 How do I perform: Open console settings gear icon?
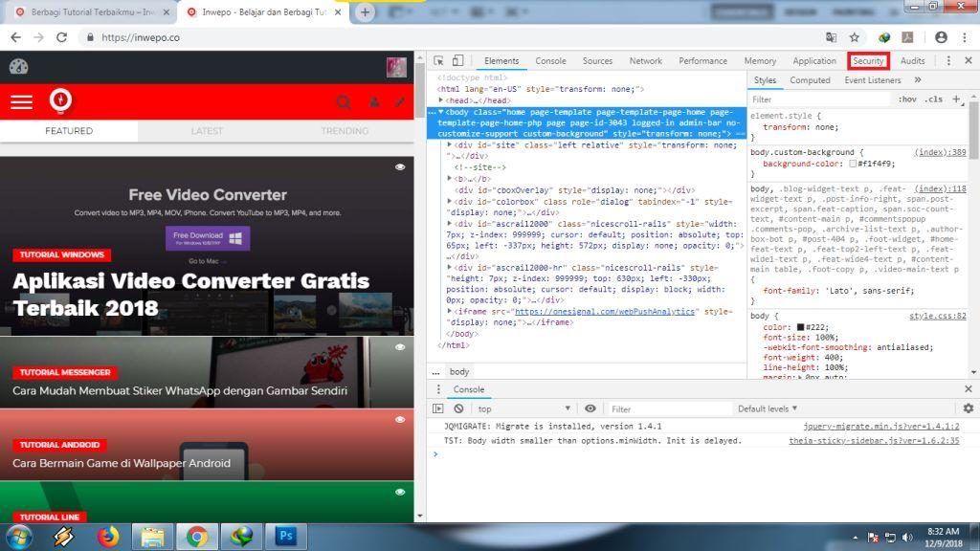(969, 408)
